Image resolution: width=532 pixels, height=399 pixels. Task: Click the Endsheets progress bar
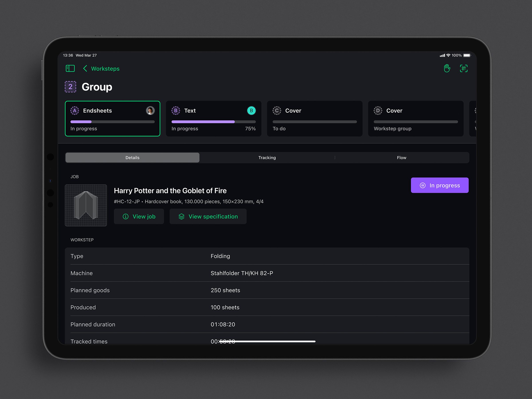(113, 122)
